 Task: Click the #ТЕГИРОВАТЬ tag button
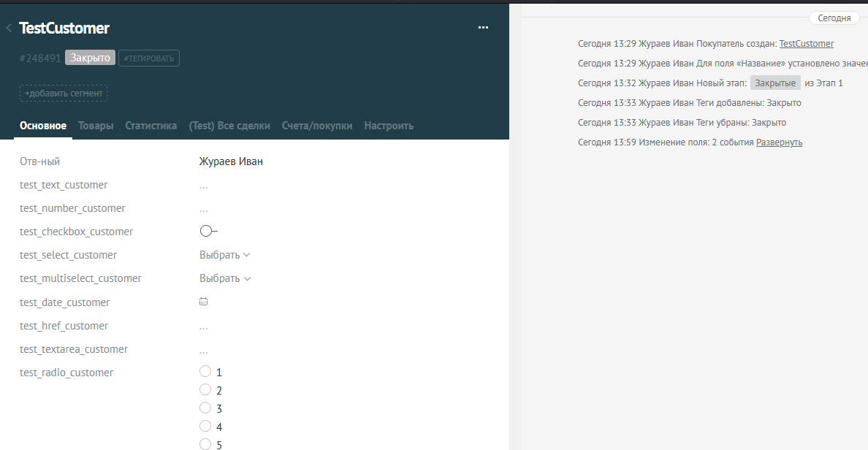[149, 58]
